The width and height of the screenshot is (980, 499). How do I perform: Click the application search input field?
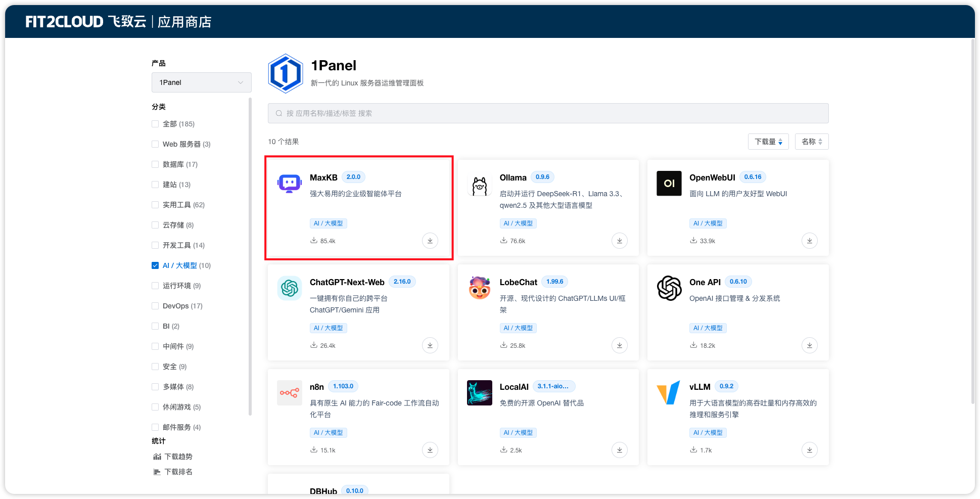(548, 113)
